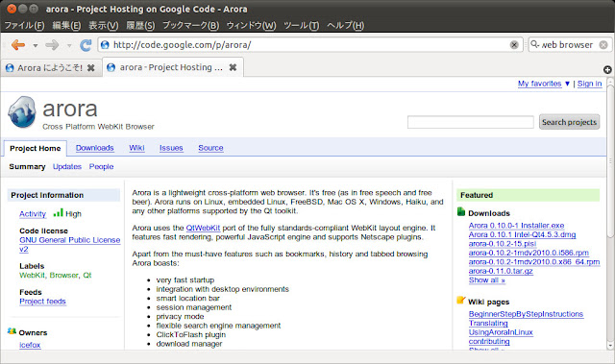Expand the back button history dropdown arrow
This screenshot has height=364, width=615.
click(36, 45)
